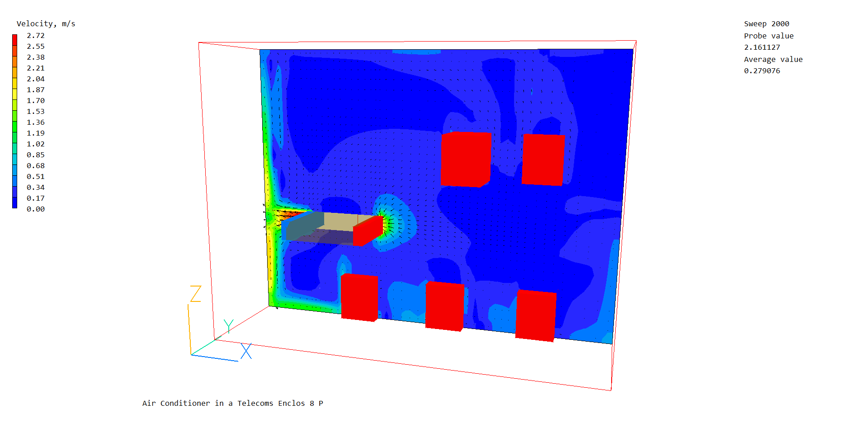Select the upper-right red equipment block
This screenshot has width=868, height=437.
(542, 160)
